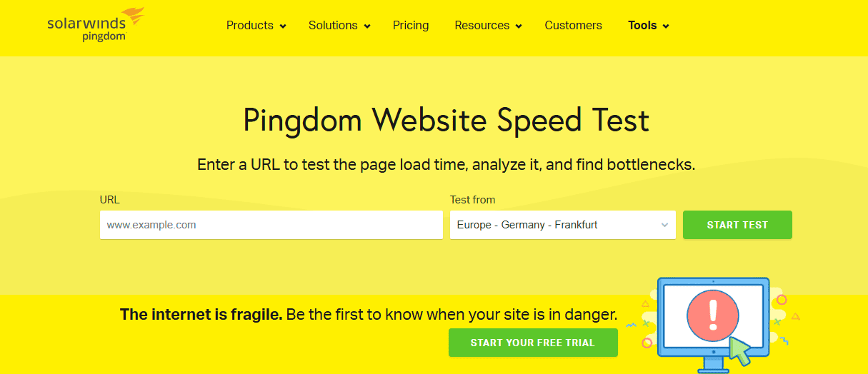Open the Resources menu label
This screenshot has width=868, height=374.
[482, 26]
